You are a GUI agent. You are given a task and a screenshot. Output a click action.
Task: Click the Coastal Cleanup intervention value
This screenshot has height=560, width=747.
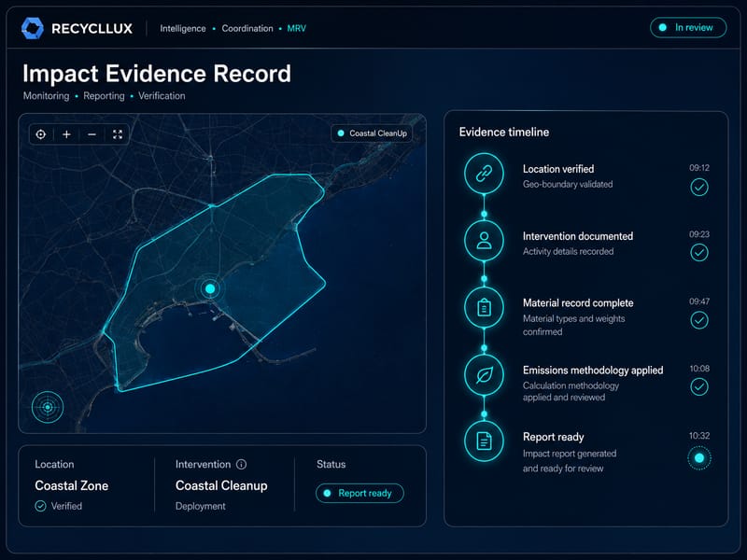pyautogui.click(x=221, y=485)
